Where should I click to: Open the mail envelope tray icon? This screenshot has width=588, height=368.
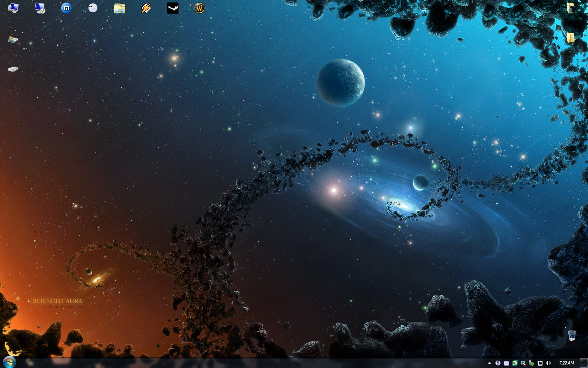click(x=506, y=363)
